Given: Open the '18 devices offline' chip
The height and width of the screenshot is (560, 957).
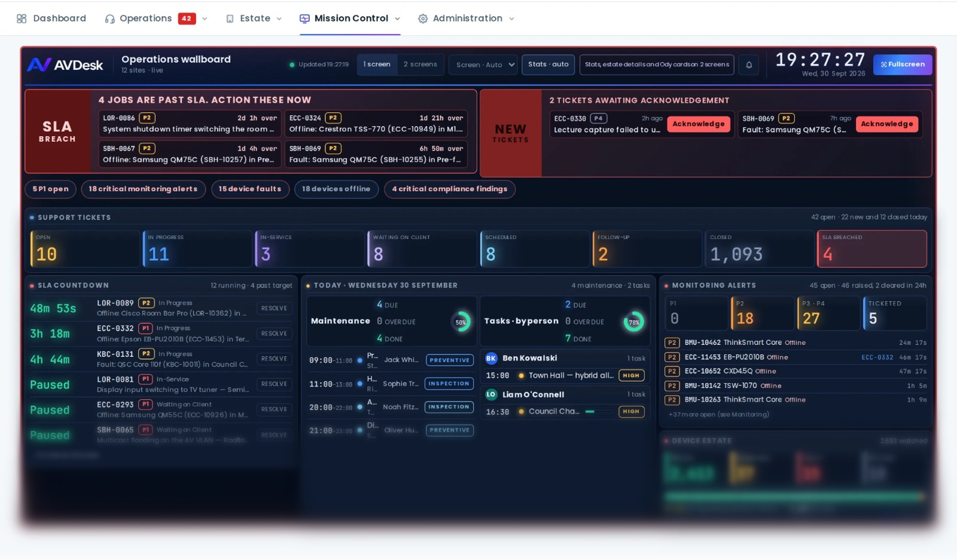Looking at the screenshot, I should click(336, 189).
